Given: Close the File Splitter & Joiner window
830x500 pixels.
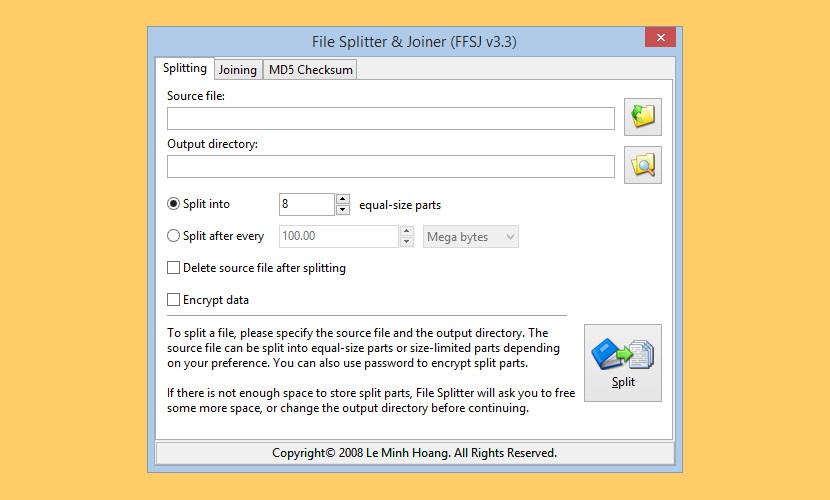Looking at the screenshot, I should click(x=660, y=38).
